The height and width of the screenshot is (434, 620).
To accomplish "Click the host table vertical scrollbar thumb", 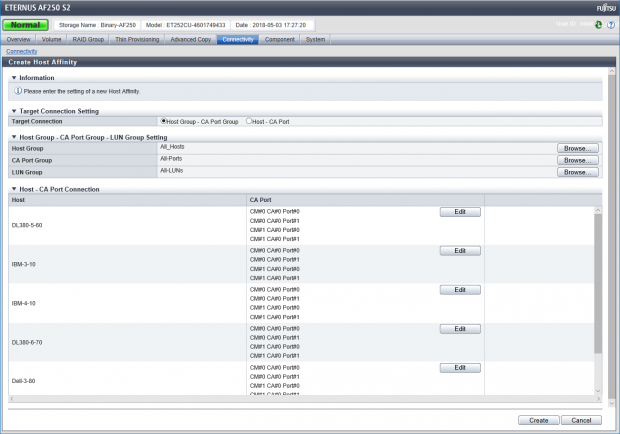I will click(598, 283).
